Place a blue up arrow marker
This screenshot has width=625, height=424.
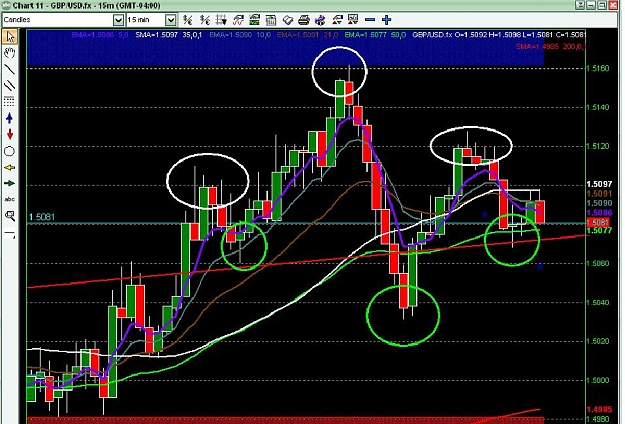[10, 118]
